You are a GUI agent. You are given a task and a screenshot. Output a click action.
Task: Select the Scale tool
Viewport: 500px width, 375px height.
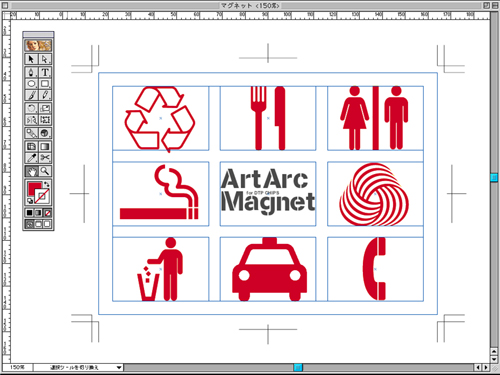coord(45,108)
